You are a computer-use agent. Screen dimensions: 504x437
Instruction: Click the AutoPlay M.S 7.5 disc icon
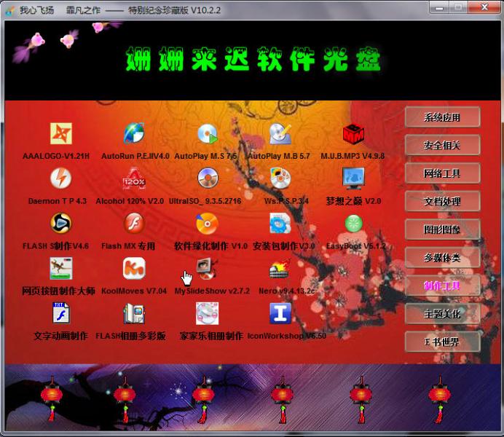click(208, 133)
